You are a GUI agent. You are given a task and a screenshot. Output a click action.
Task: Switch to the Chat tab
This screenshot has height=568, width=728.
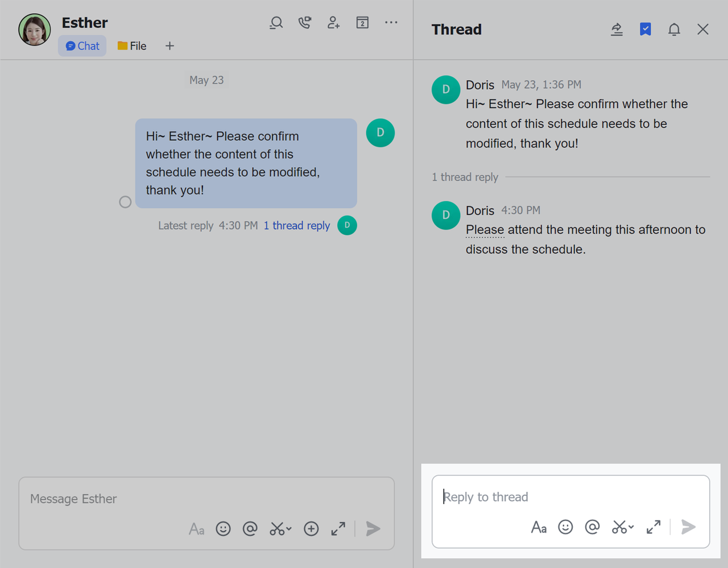pyautogui.click(x=82, y=46)
